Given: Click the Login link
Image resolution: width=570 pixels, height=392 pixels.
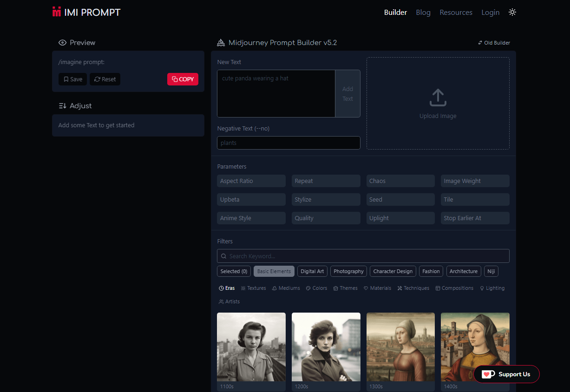Looking at the screenshot, I should click(490, 13).
